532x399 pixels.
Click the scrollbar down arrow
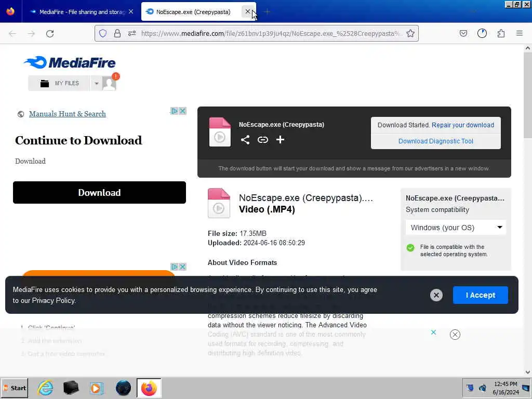click(x=528, y=372)
